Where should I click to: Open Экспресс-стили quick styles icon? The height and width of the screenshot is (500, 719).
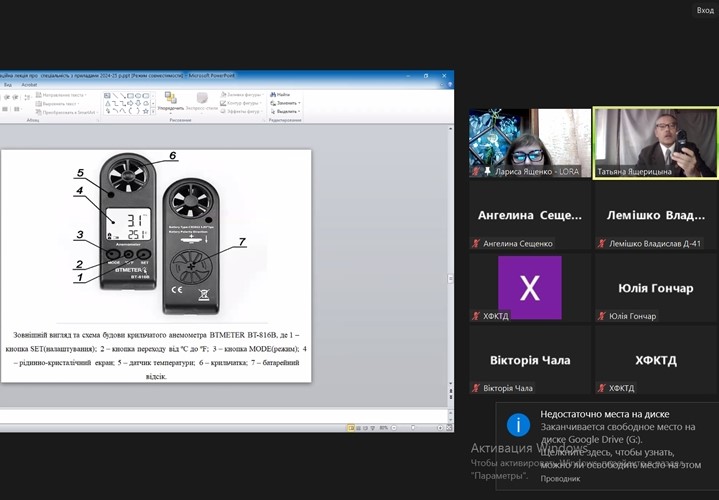point(202,99)
